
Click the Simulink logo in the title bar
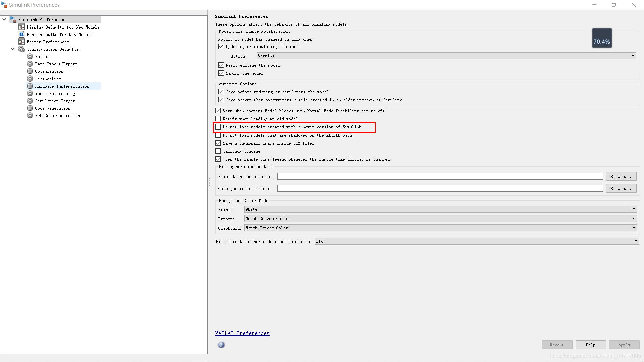(x=4, y=5)
